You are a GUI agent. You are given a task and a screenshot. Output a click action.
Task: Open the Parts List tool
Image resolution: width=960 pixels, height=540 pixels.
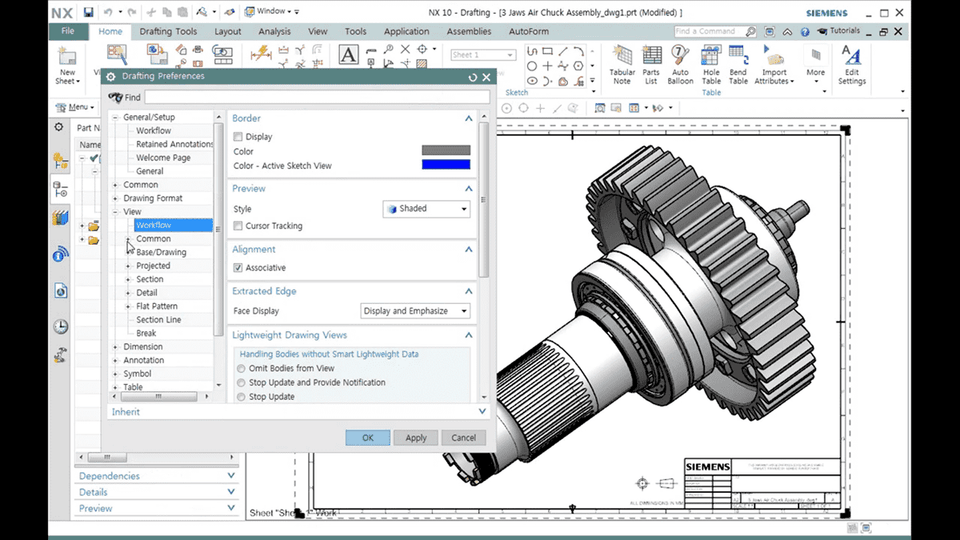(651, 65)
